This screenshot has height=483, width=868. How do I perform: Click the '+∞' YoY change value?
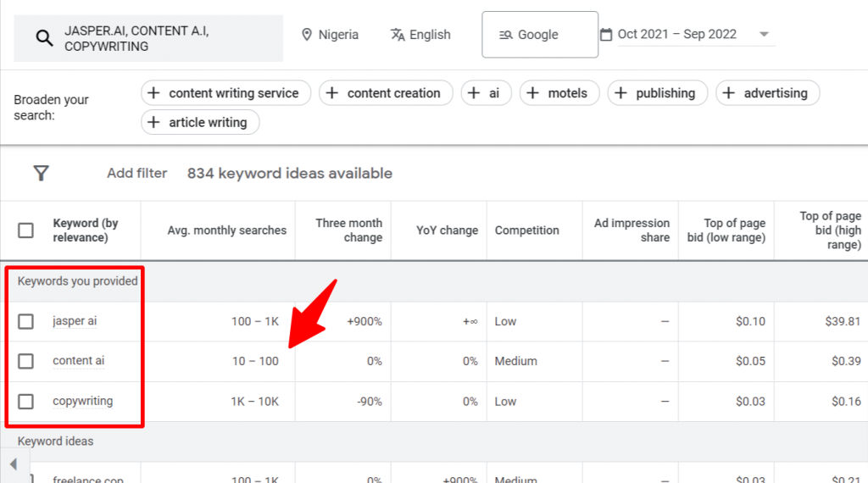[470, 321]
